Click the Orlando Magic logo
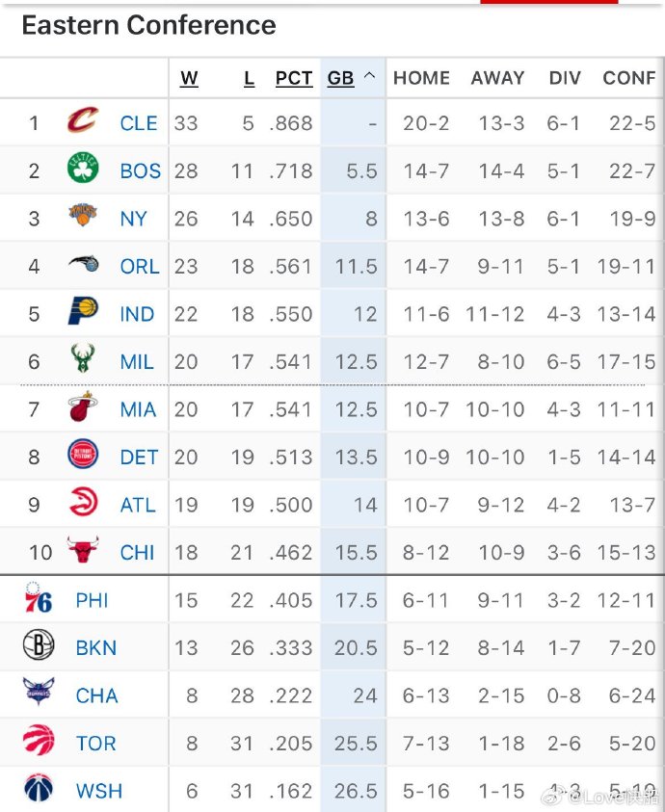Image resolution: width=665 pixels, height=812 pixels. coord(83,265)
